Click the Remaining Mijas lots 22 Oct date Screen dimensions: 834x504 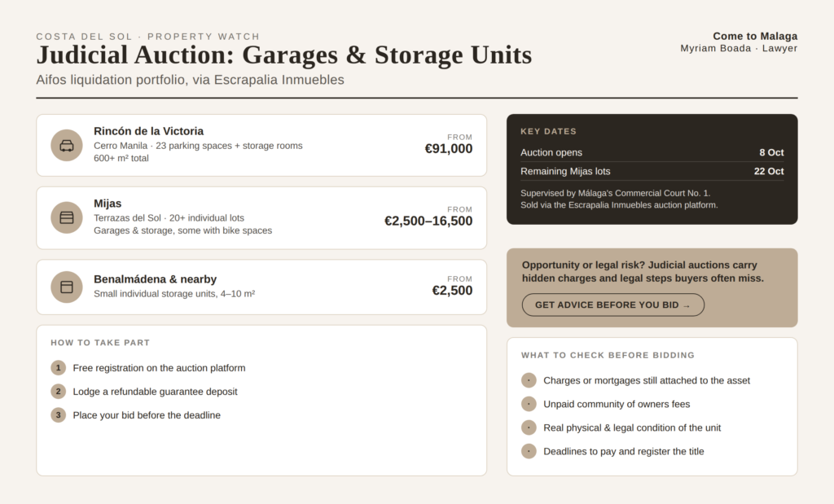(769, 171)
